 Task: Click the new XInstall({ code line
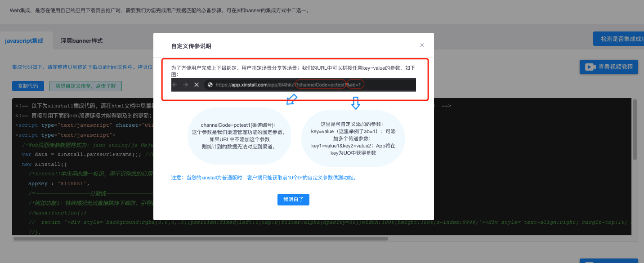pos(44,164)
